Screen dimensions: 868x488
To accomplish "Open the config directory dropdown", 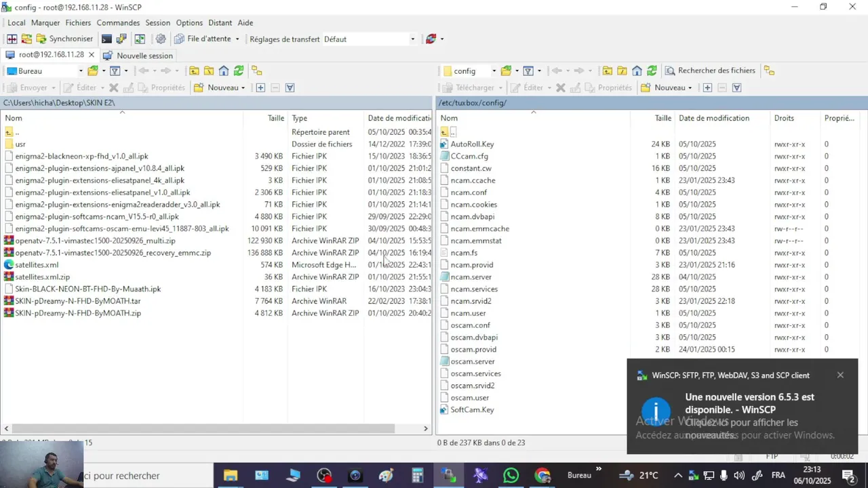I will point(494,70).
